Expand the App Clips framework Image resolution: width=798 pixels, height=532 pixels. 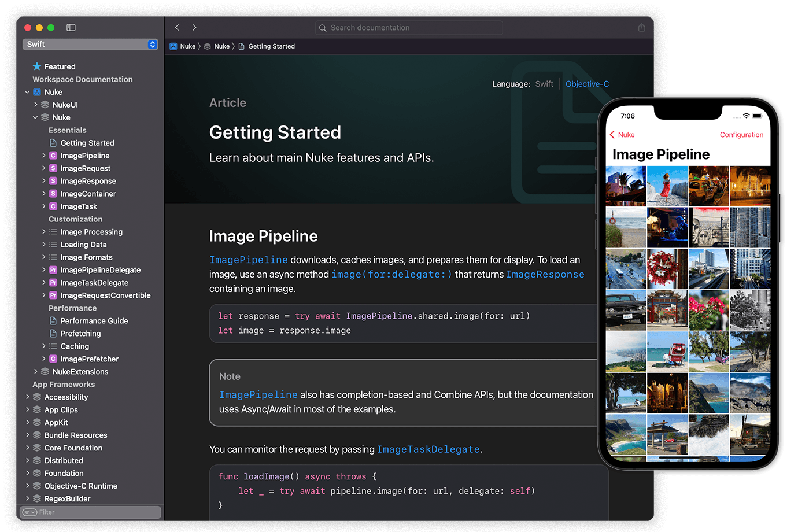pos(27,410)
